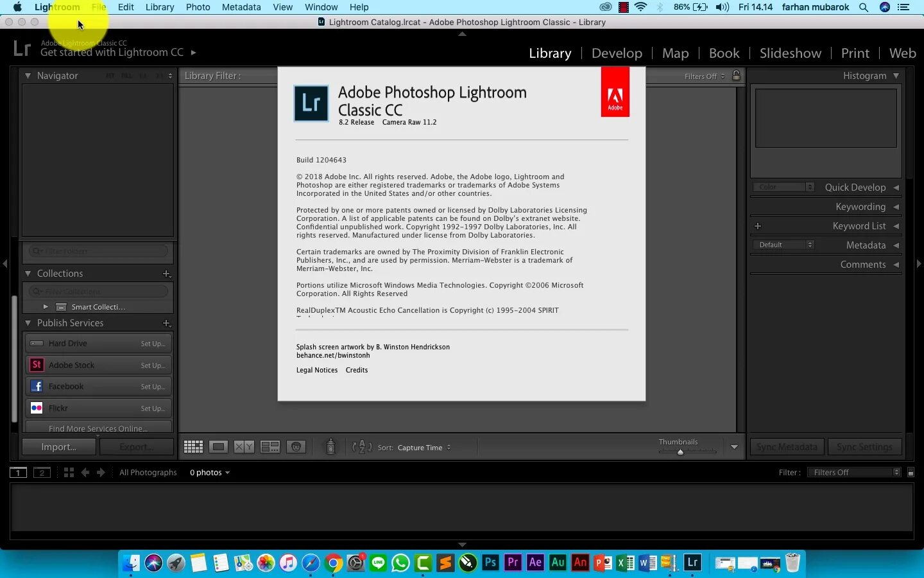Add new collection with plus icon
924x578 pixels.
point(166,274)
